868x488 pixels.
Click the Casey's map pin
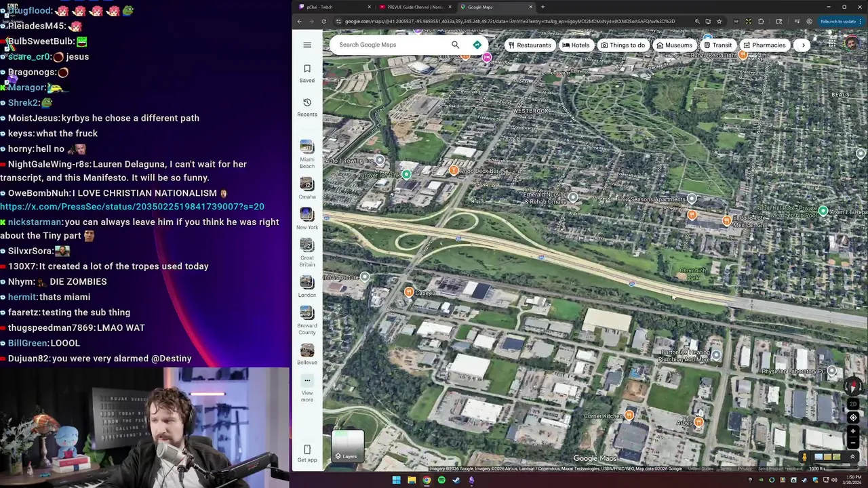tap(409, 292)
